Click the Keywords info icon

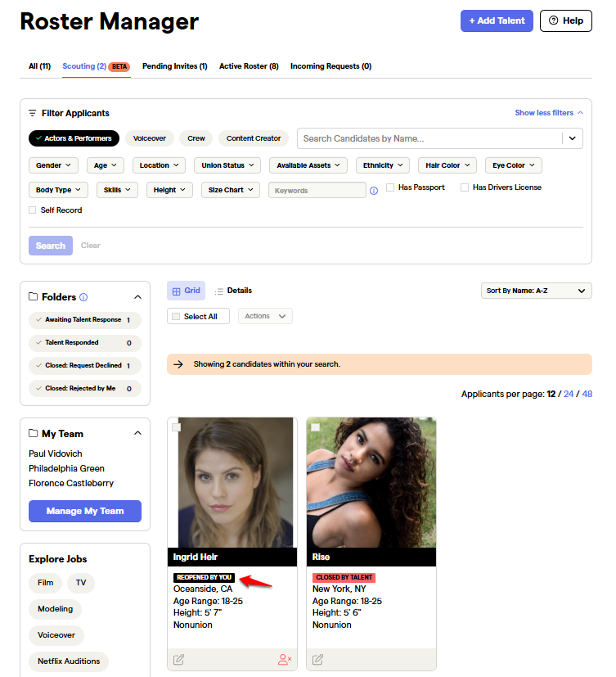374,191
